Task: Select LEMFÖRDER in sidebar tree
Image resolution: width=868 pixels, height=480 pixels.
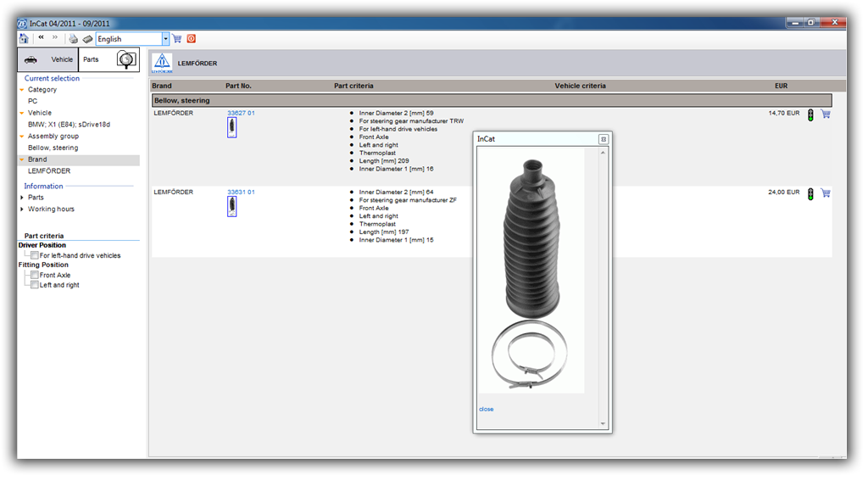Action: click(49, 171)
